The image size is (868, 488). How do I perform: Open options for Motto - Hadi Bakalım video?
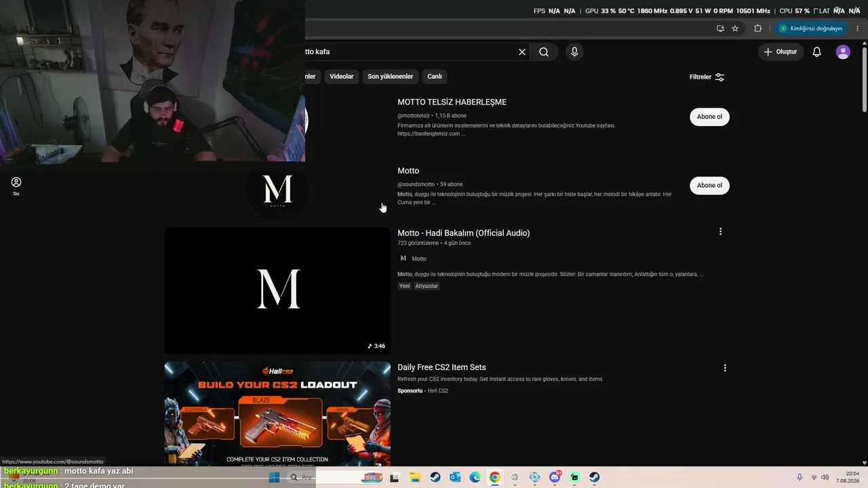720,232
